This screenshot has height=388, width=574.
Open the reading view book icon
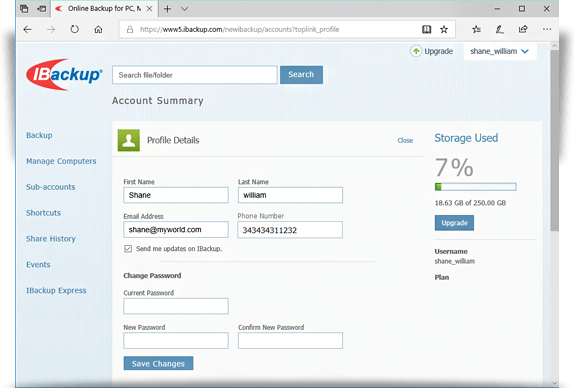coord(426,29)
